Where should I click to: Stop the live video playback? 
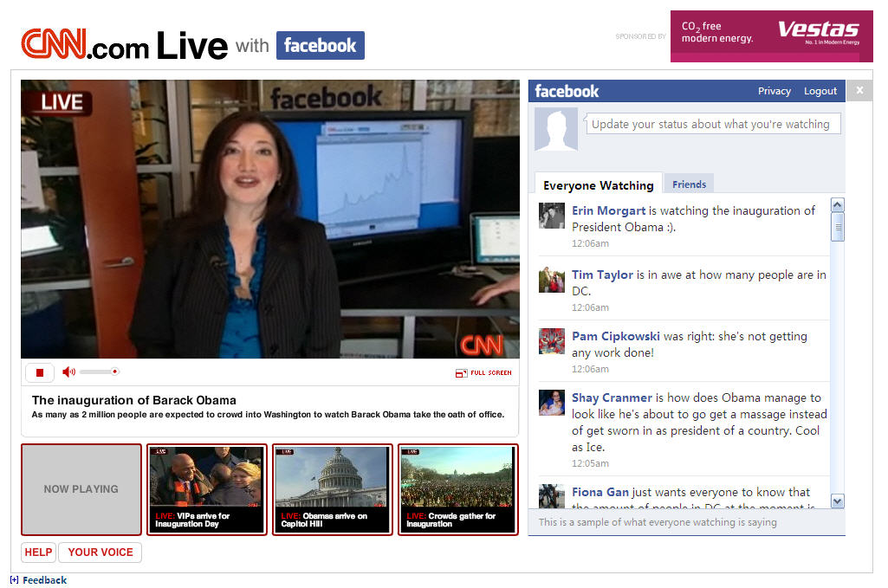pyautogui.click(x=40, y=372)
